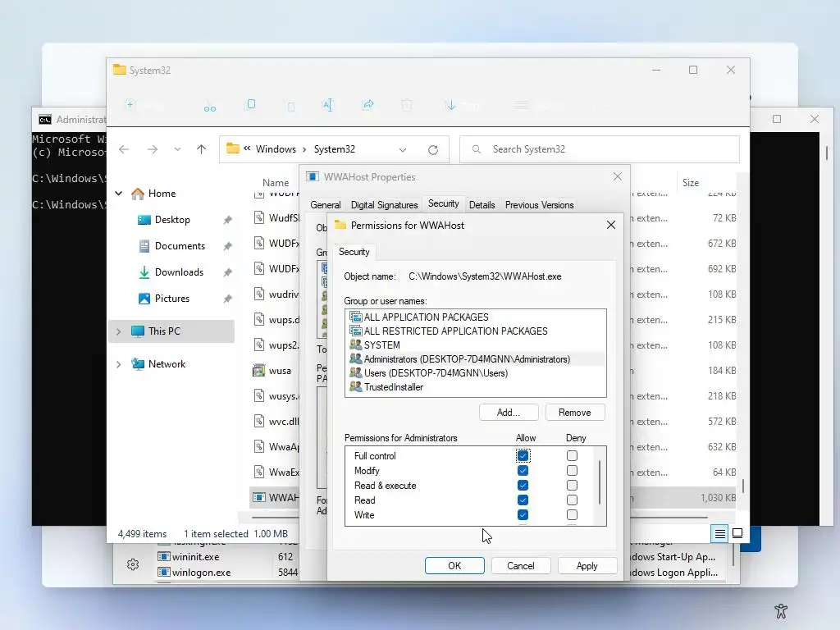Select Security tab in Permissions dialog
The width and height of the screenshot is (840, 630).
354,252
